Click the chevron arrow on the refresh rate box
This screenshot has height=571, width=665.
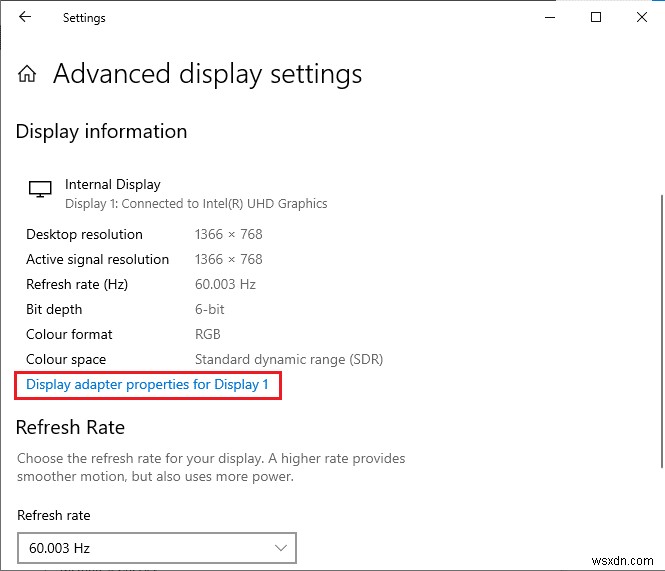pyautogui.click(x=281, y=548)
